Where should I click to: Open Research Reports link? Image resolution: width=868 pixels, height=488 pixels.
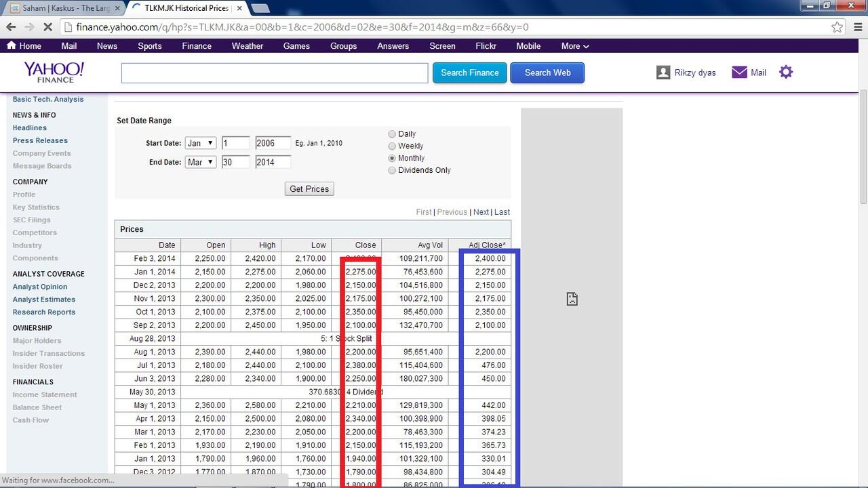point(44,312)
